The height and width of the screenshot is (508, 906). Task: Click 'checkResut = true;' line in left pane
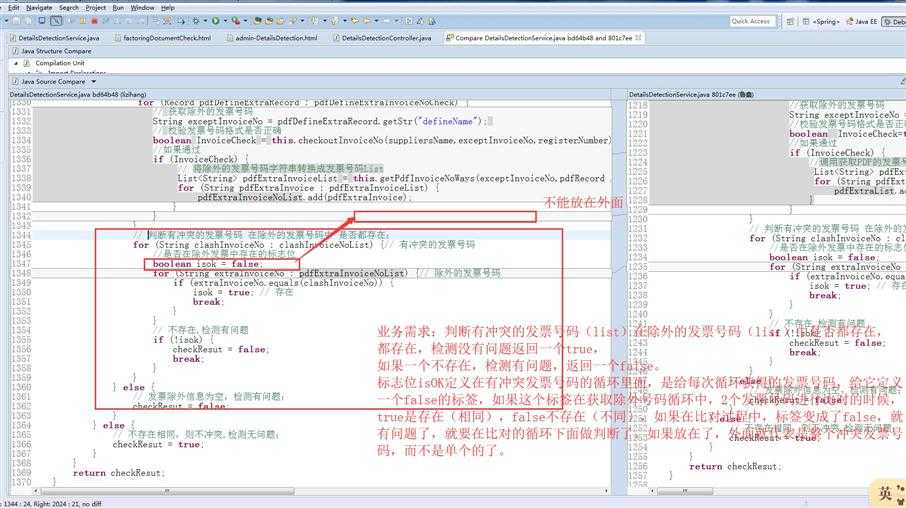click(158, 444)
